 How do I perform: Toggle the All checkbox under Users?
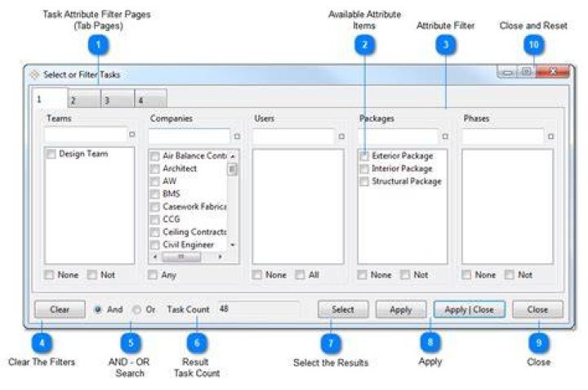pyautogui.click(x=300, y=275)
